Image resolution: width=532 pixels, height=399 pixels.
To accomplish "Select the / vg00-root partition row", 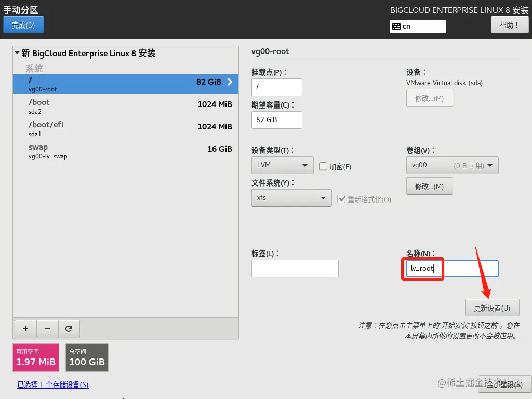I will click(x=126, y=84).
